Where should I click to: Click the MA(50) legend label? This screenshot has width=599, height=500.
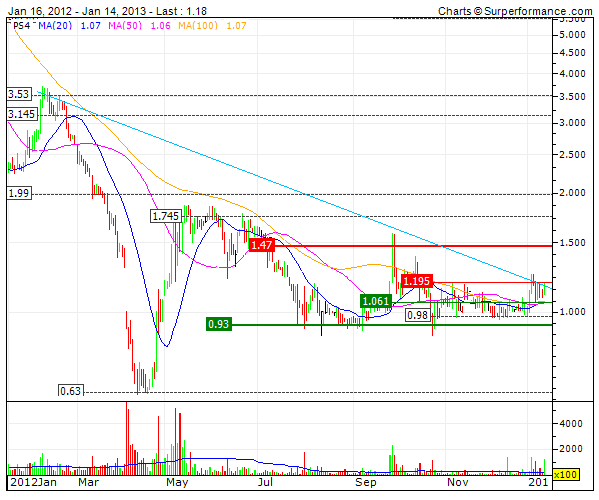125,26
